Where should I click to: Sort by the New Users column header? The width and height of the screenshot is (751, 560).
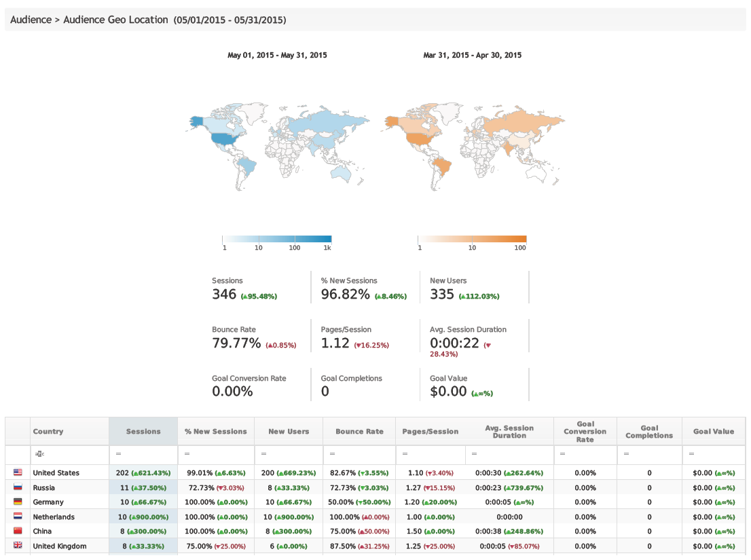[289, 431]
